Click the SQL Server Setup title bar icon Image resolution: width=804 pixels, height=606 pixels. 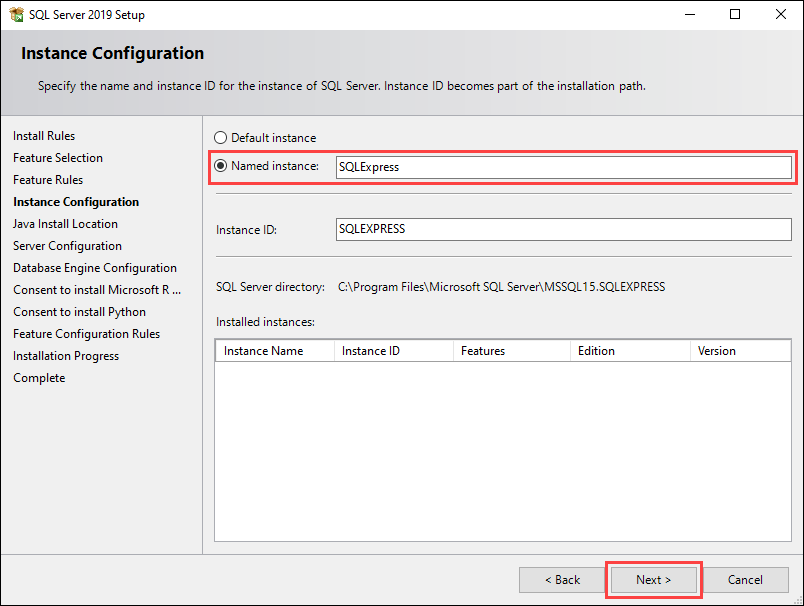pyautogui.click(x=17, y=15)
